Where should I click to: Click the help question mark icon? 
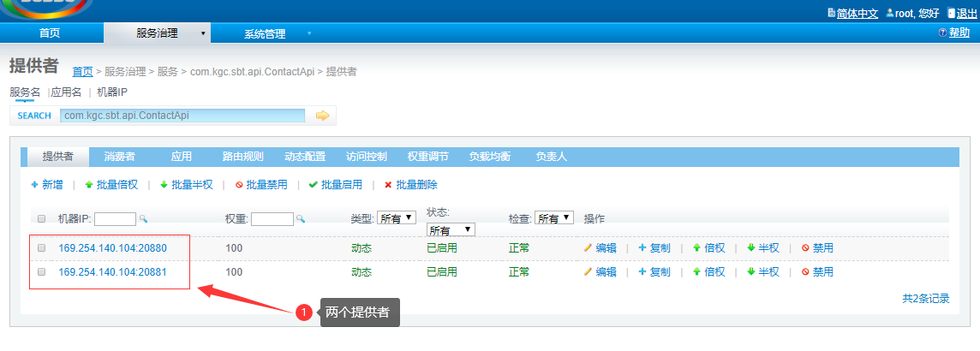[942, 33]
